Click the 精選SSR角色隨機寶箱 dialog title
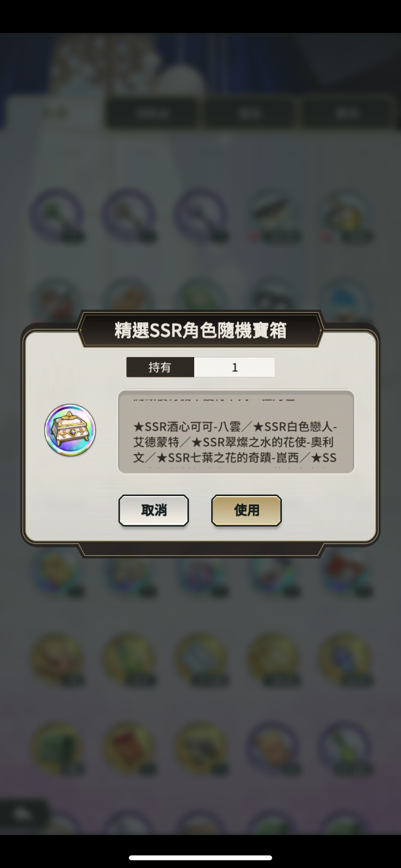 [200, 330]
